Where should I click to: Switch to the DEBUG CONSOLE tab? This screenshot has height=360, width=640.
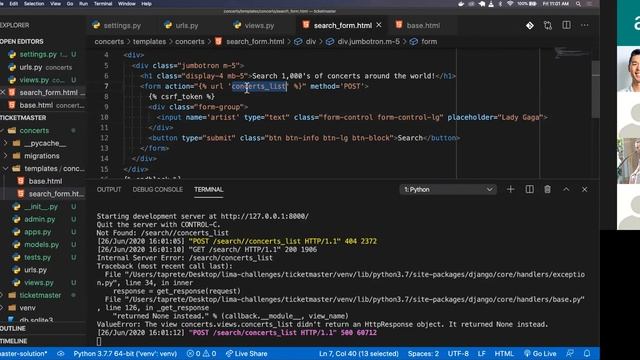click(158, 189)
